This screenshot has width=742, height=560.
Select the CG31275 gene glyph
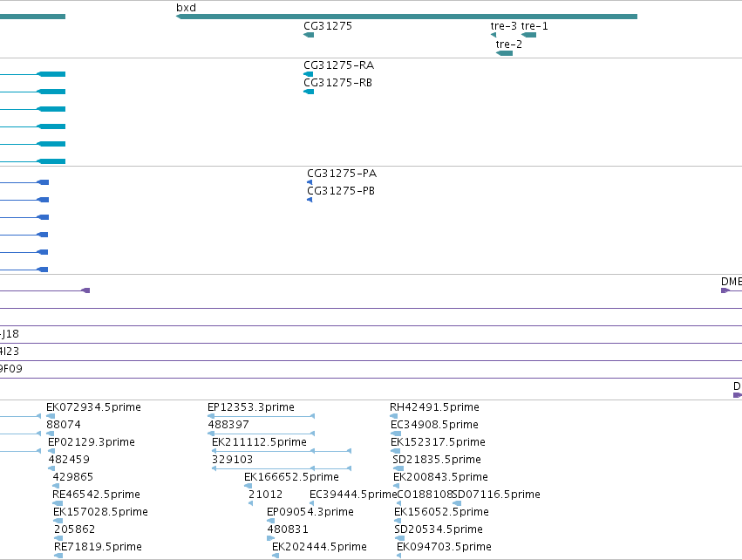tap(309, 35)
